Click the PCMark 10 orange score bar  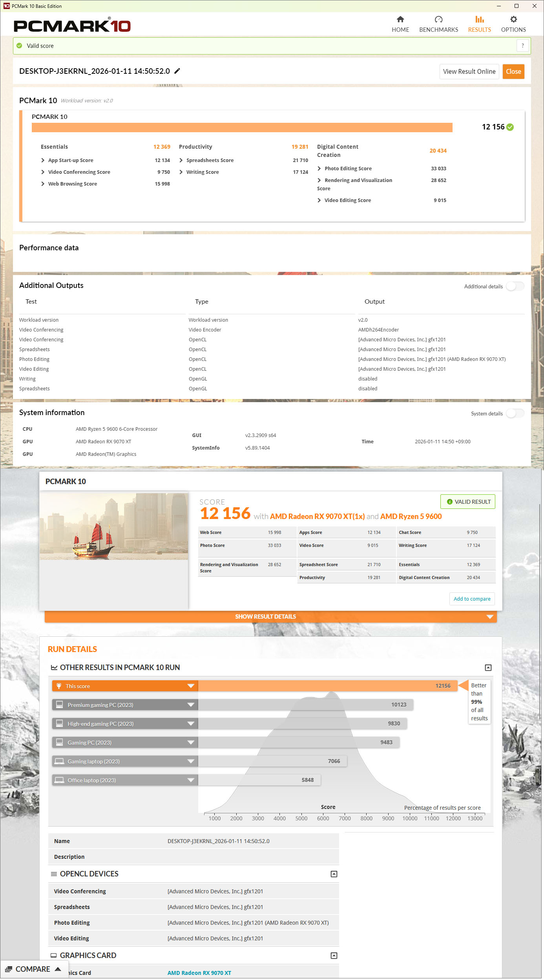point(242,128)
